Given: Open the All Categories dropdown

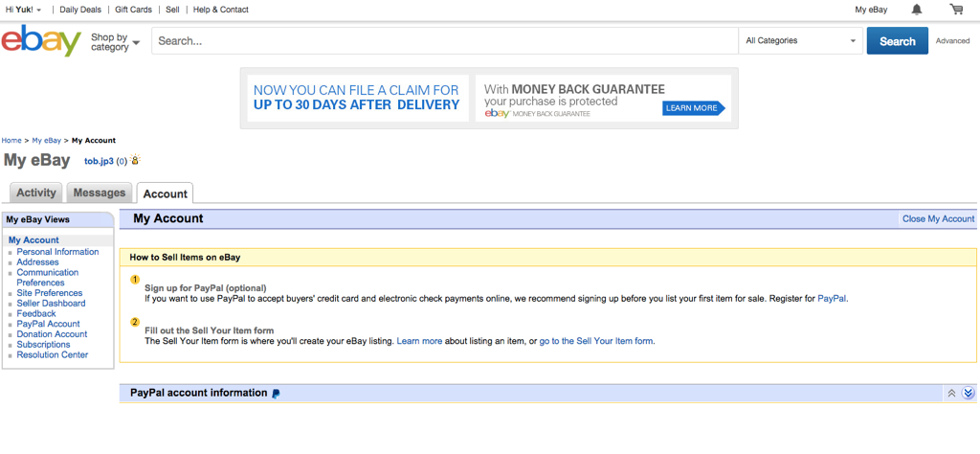Looking at the screenshot, I should pos(800,41).
